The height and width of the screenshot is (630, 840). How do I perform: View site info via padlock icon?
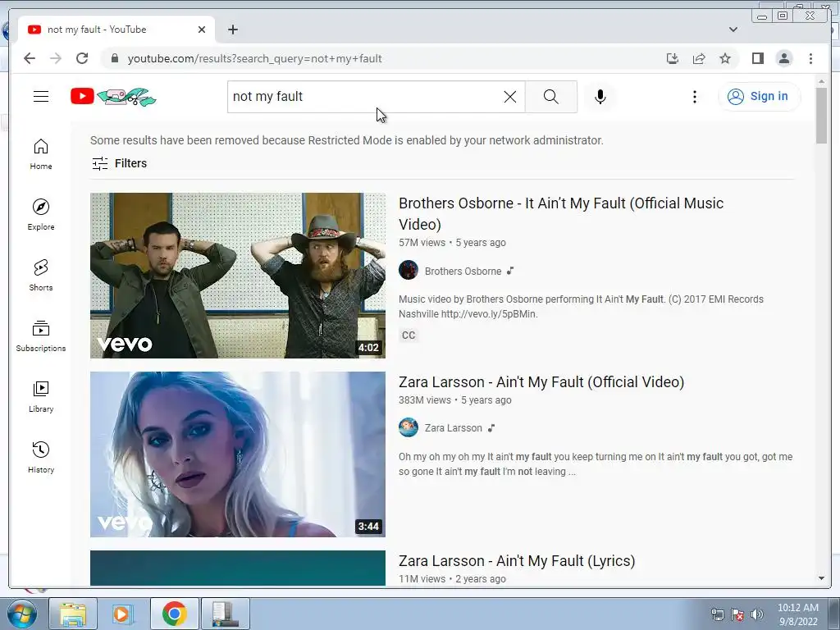point(114,58)
